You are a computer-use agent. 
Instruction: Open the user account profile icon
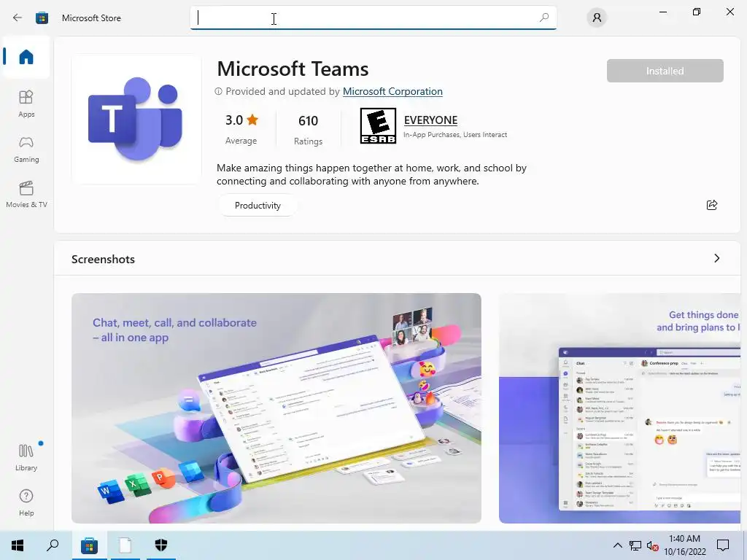(597, 17)
